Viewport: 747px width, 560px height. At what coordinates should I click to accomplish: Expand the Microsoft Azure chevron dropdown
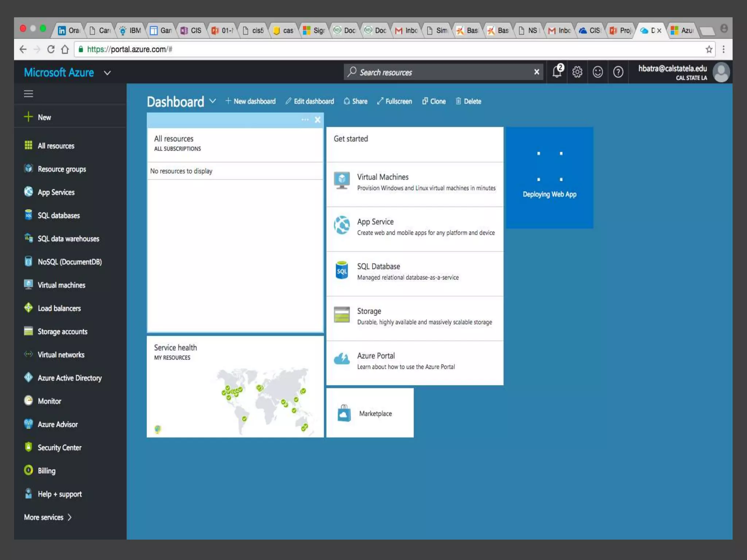pos(107,73)
